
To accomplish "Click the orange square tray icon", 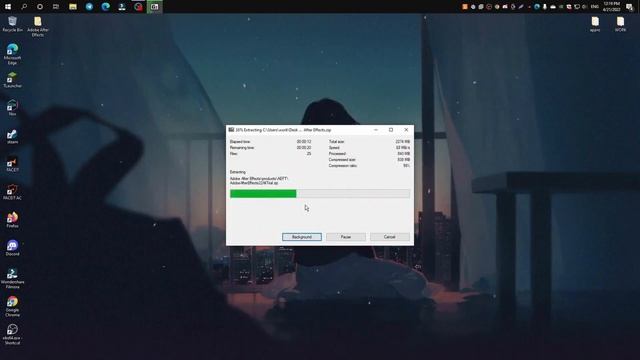I will (465, 7).
